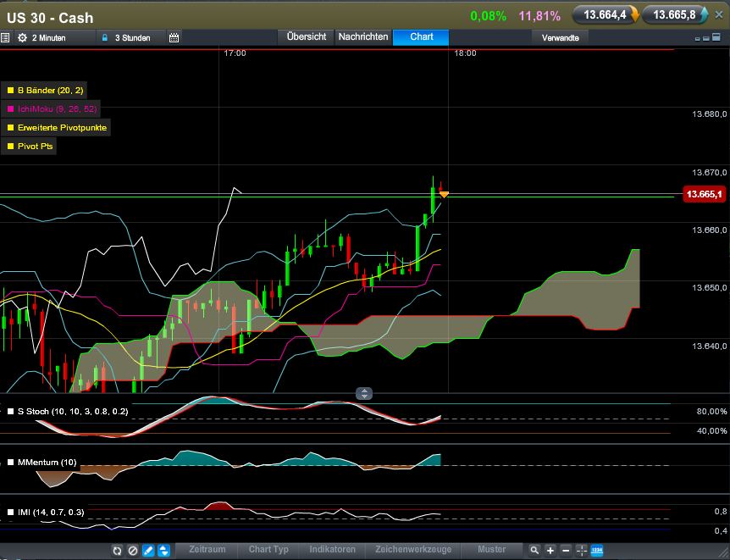Zoom out with the minus icon
Viewport: 730px width, 560px height.
click(566, 551)
